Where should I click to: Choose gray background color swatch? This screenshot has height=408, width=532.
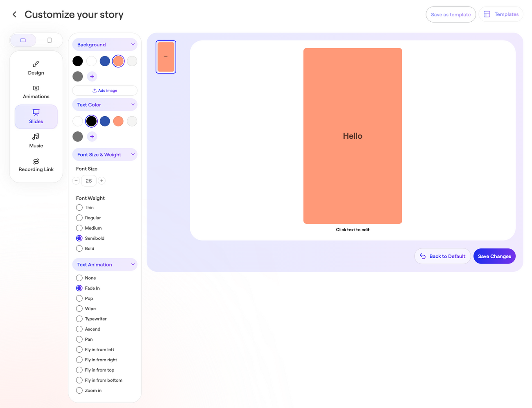point(78,77)
